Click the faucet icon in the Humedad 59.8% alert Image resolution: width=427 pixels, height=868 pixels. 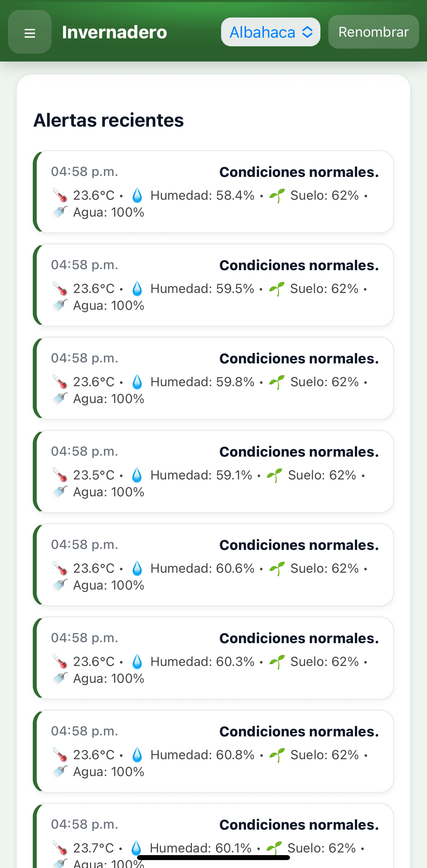tap(60, 399)
